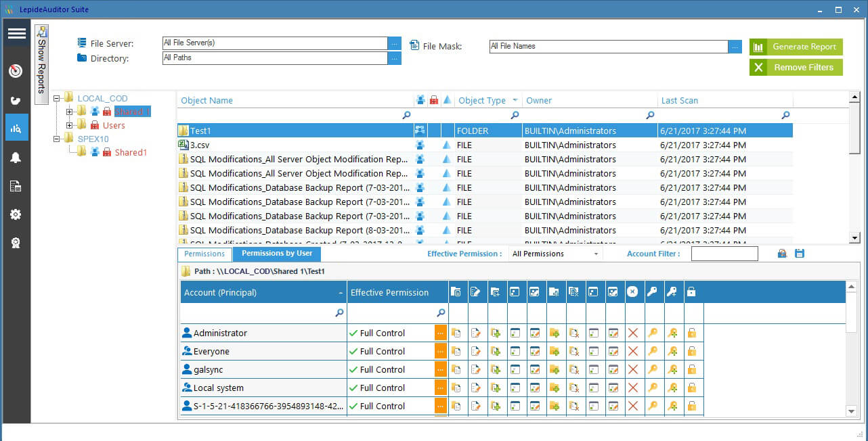Click the search icon under Owner column
The image size is (868, 441).
point(650,115)
